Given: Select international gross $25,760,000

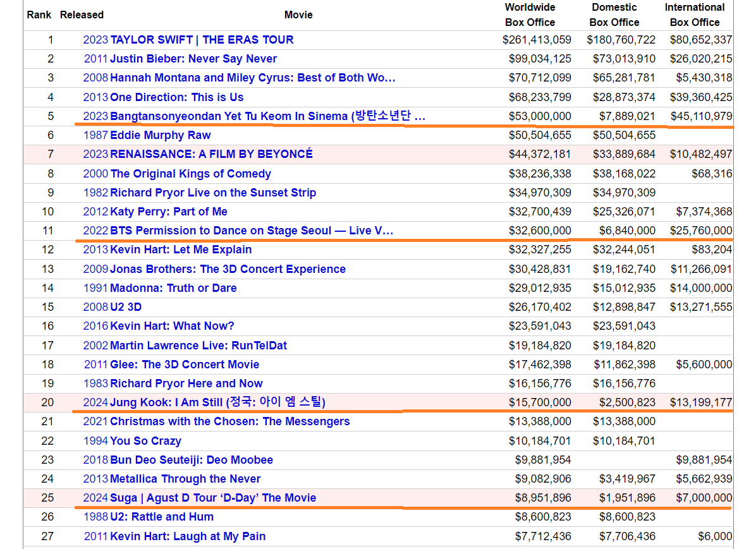Looking at the screenshot, I should tap(701, 231).
